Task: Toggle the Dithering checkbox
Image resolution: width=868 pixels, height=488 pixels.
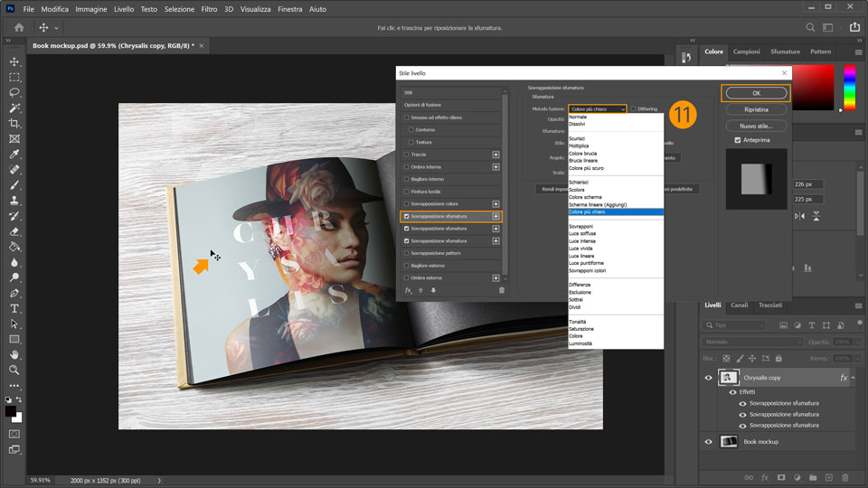Action: click(633, 109)
